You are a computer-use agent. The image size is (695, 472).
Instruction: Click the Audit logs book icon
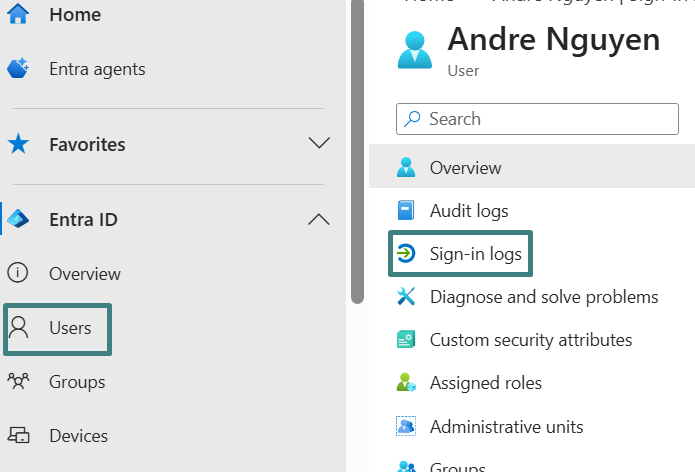405,211
